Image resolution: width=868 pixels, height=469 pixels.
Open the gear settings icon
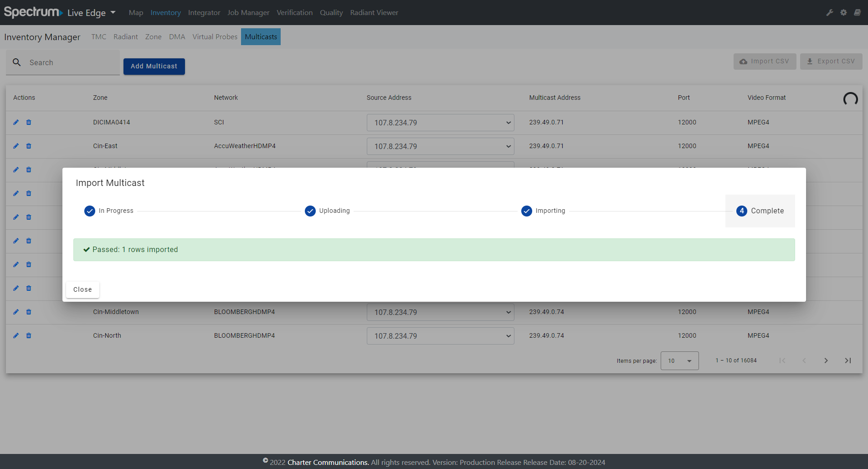(x=843, y=13)
